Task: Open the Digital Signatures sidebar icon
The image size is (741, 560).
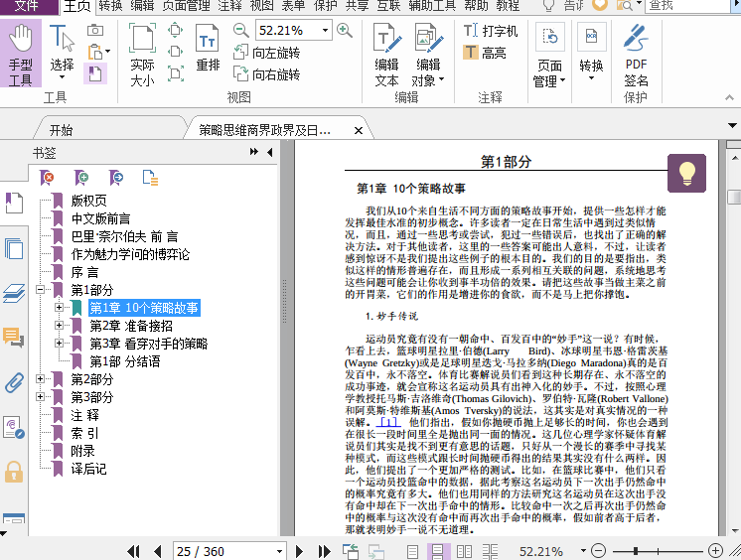Action: point(14,427)
